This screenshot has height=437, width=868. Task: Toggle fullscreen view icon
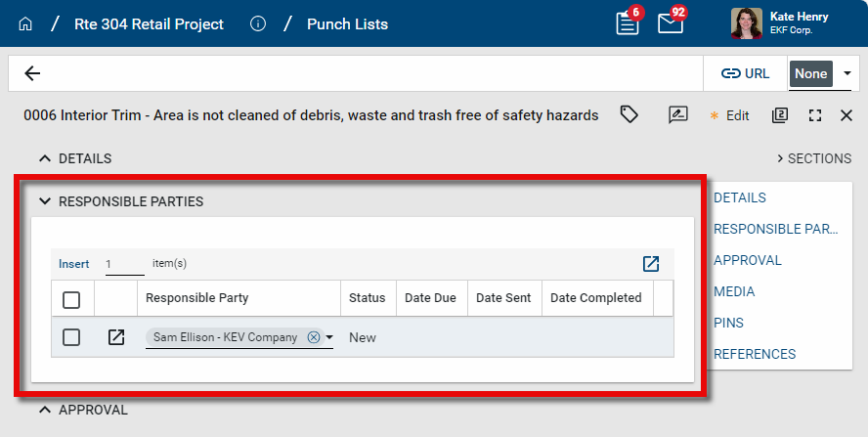click(815, 115)
